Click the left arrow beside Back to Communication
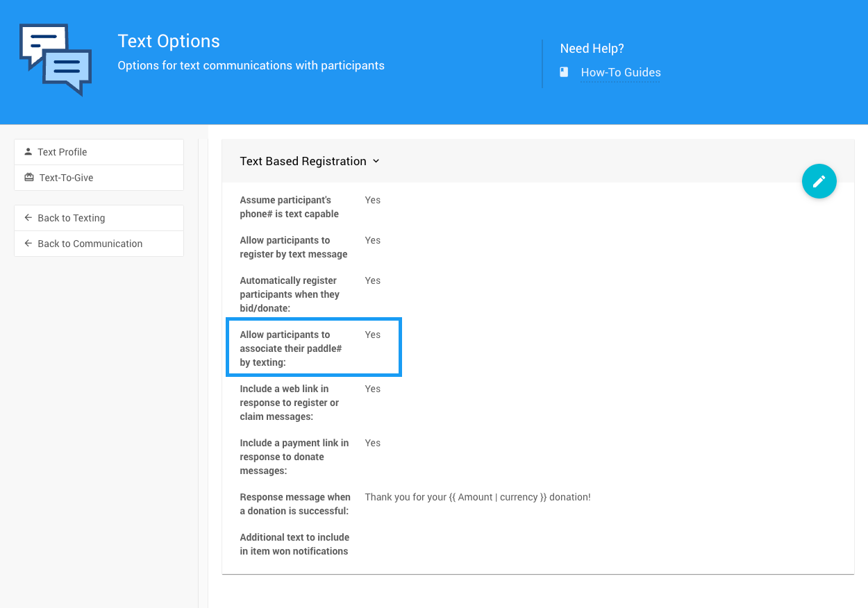Screen dimensions: 868x608 click(28, 244)
